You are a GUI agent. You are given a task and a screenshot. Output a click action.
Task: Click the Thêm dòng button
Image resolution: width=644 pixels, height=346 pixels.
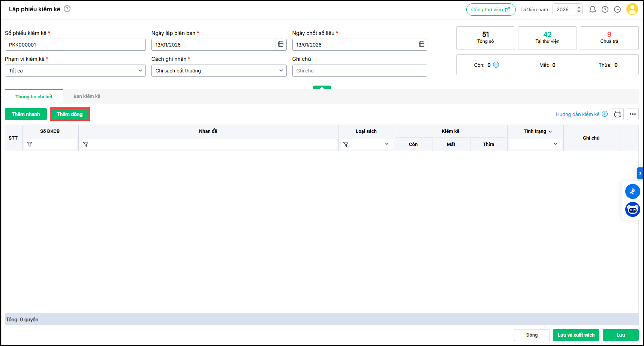pyautogui.click(x=70, y=114)
